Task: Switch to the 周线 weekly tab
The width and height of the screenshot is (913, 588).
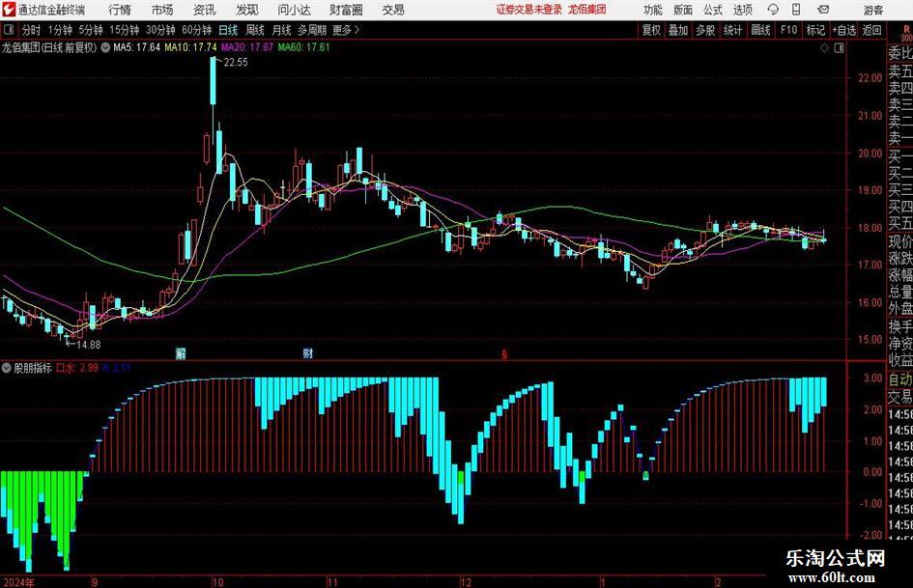Action: pos(255,30)
